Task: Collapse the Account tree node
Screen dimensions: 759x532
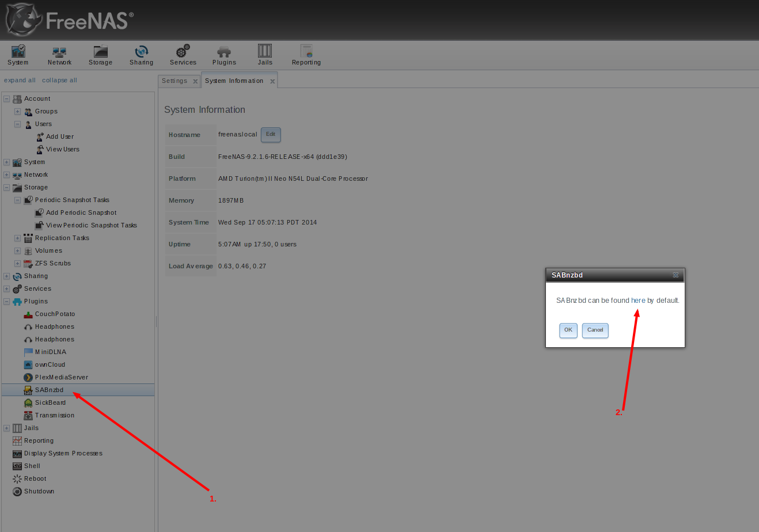Action: [7, 99]
